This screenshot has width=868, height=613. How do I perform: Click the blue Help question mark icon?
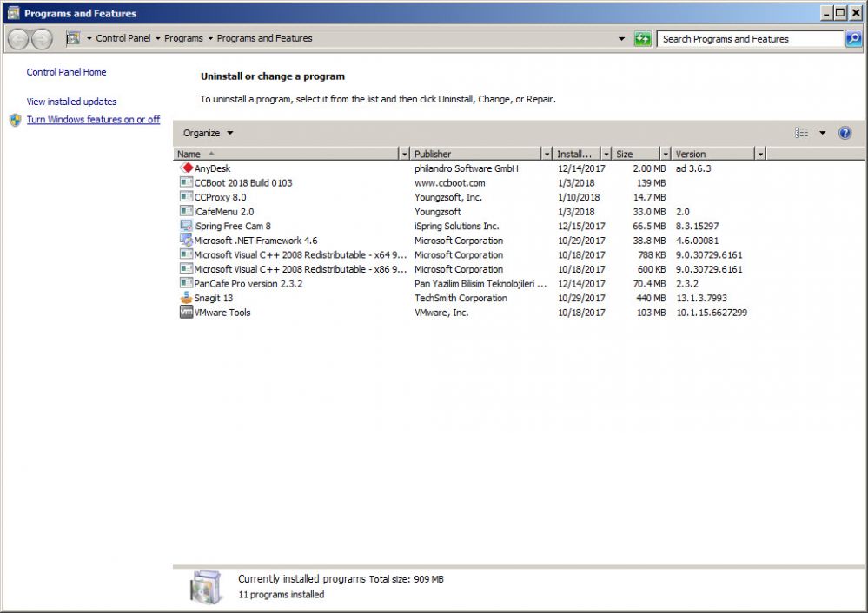coord(845,133)
